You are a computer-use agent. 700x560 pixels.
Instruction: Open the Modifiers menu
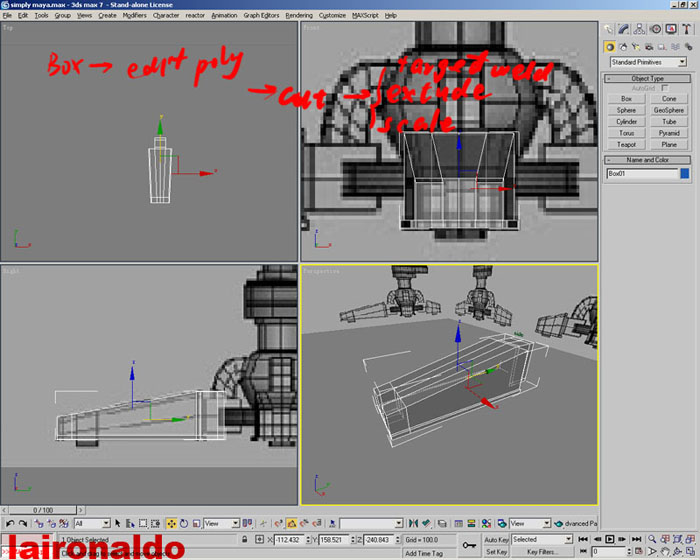coord(134,16)
